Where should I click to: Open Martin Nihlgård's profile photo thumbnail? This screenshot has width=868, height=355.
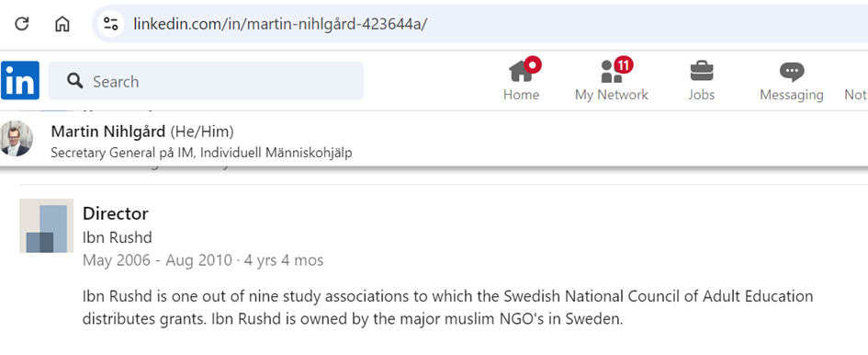tap(16, 139)
